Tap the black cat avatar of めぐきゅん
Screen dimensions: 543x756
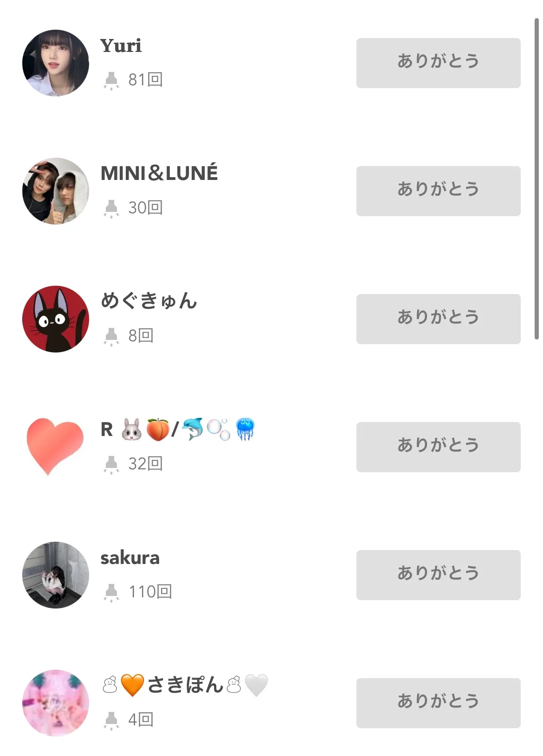56,319
